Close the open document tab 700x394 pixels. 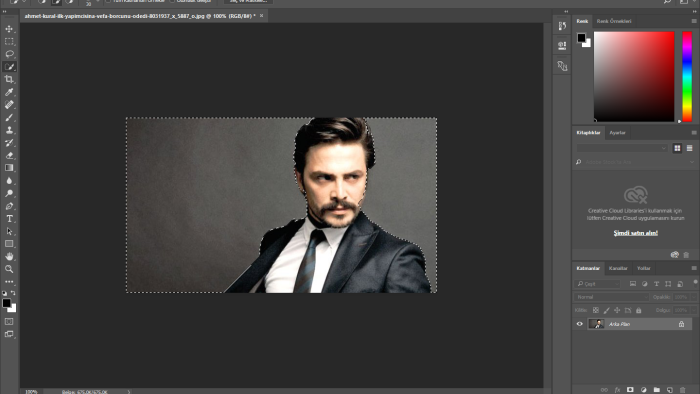(262, 16)
